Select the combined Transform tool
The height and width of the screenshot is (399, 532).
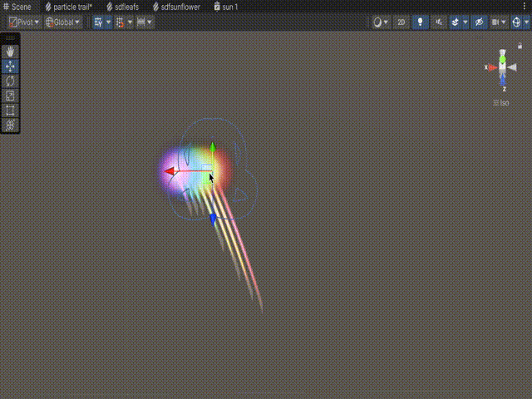pyautogui.click(x=10, y=125)
